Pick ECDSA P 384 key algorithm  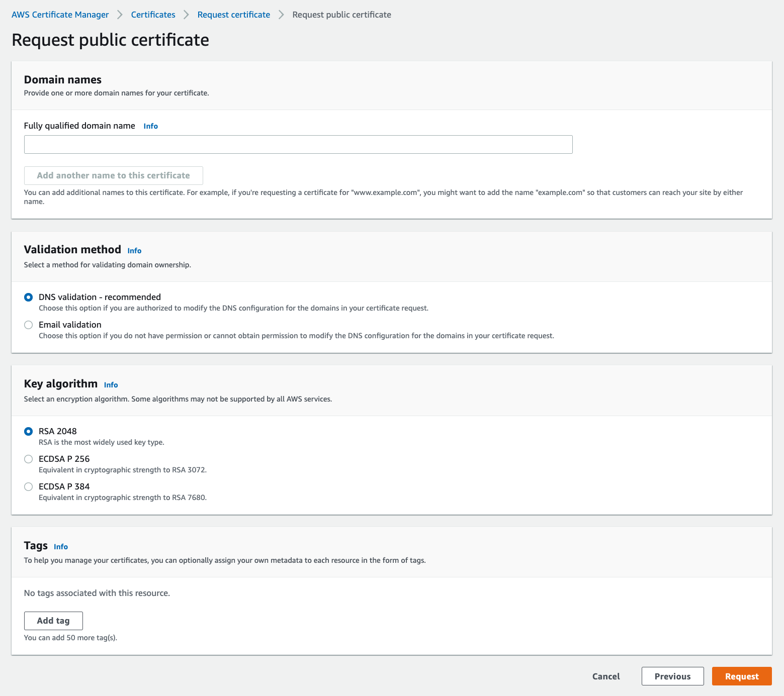[29, 486]
